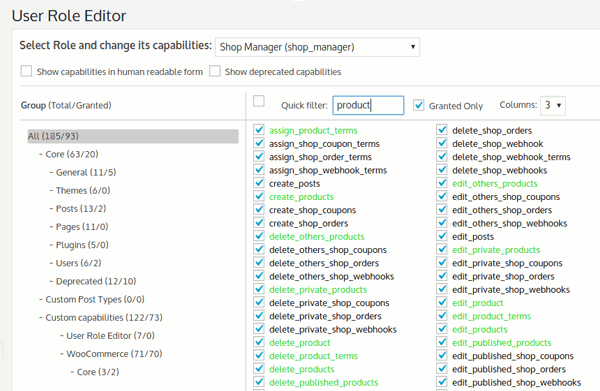Uncheck assign_shop_webhook_terms capability
This screenshot has width=600, height=391.
point(259,170)
